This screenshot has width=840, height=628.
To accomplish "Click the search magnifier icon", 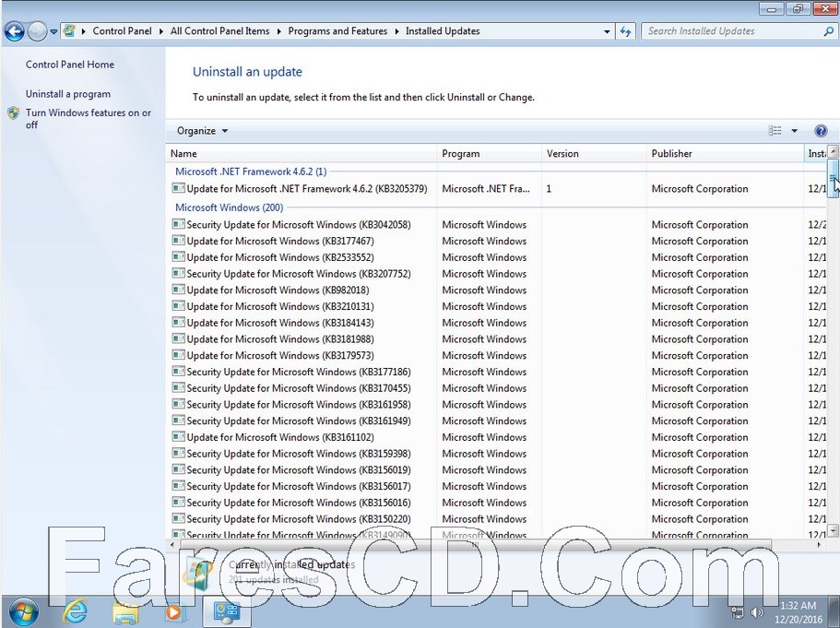I will [x=828, y=31].
